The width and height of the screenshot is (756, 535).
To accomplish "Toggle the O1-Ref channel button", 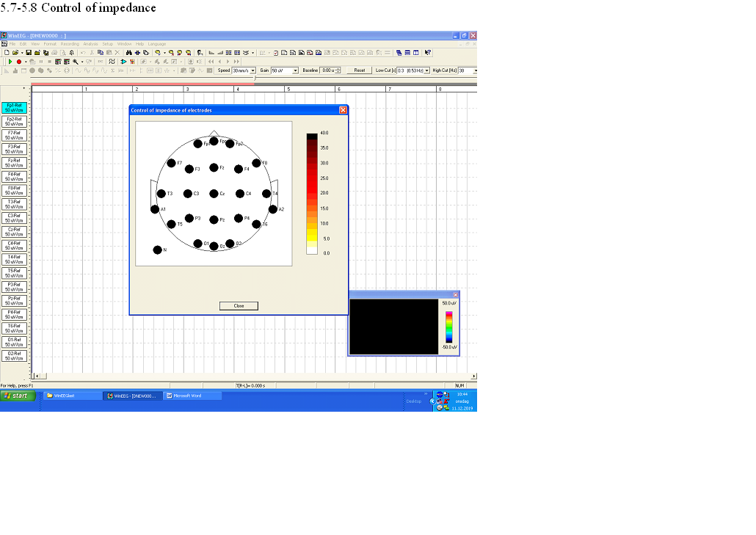I will coord(14,342).
